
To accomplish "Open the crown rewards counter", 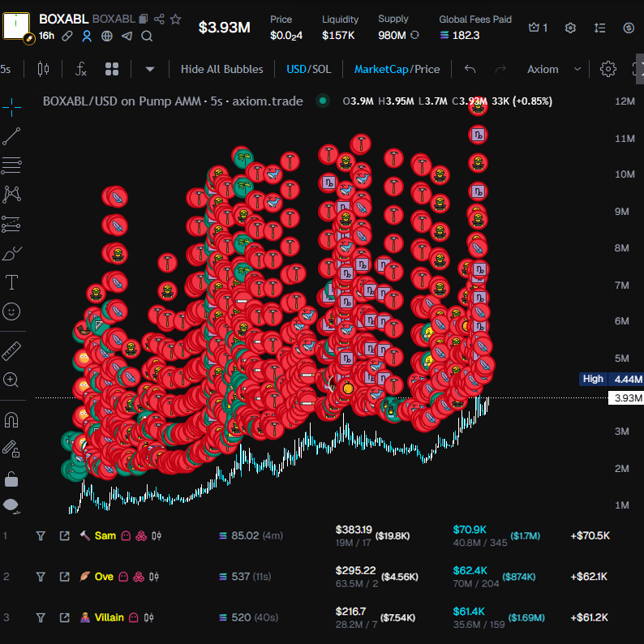I will coord(538,28).
